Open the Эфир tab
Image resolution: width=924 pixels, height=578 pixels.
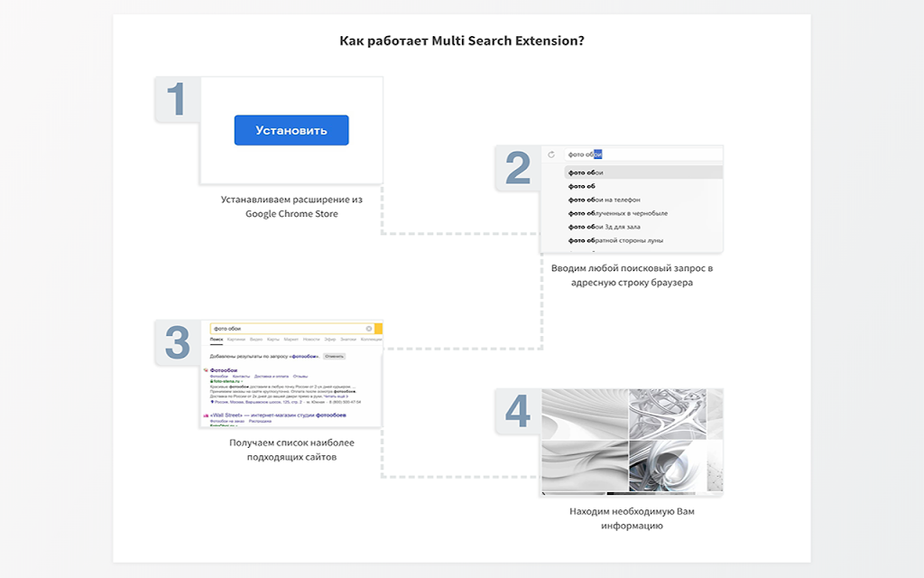330,340
